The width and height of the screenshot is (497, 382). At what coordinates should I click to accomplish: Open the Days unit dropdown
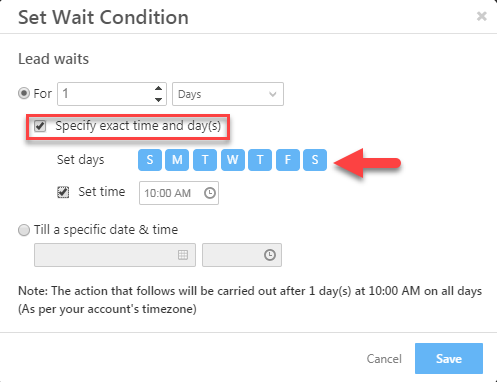click(228, 94)
